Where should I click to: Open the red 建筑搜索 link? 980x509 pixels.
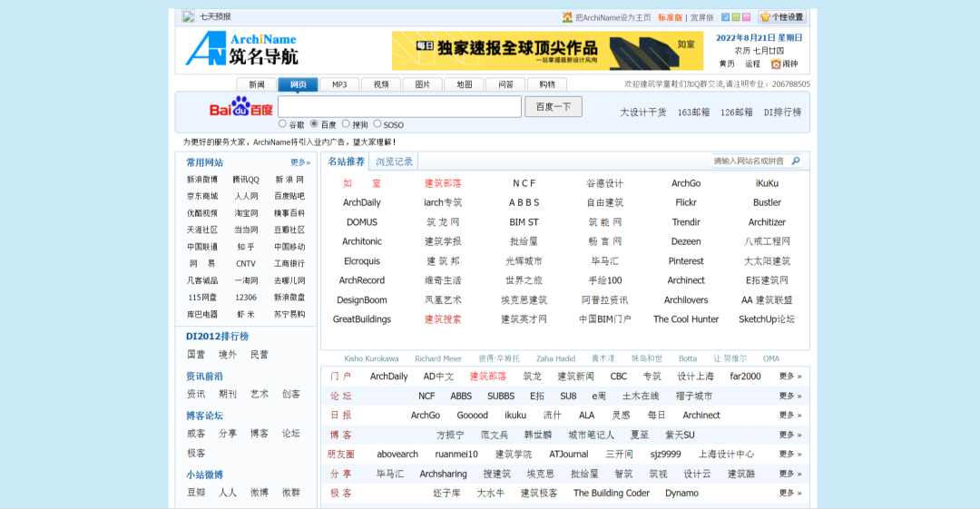443,318
